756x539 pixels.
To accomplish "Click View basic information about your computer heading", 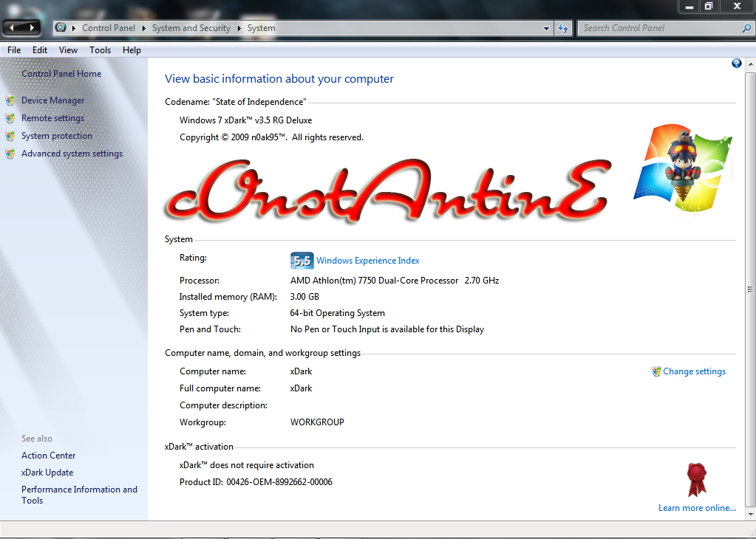I will tap(279, 79).
